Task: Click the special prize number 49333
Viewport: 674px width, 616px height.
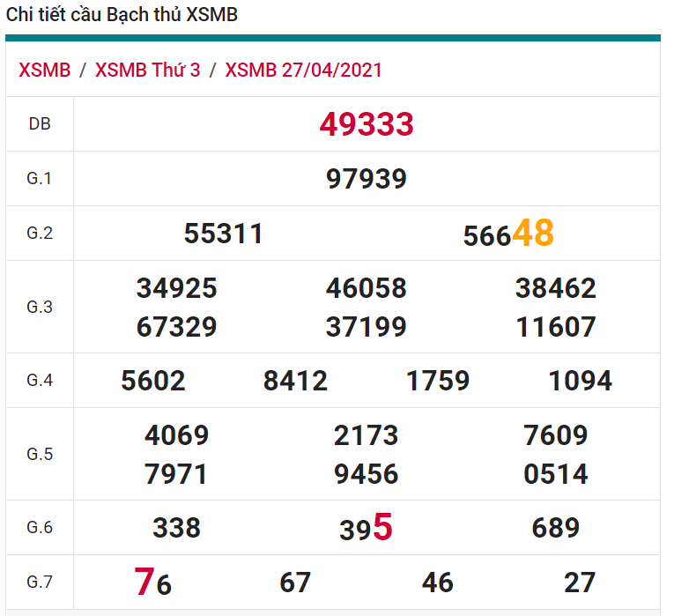Action: 367,124
